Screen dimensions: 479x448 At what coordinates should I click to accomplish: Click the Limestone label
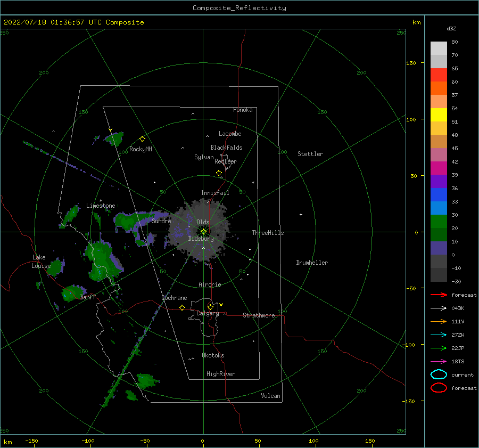(x=101, y=206)
